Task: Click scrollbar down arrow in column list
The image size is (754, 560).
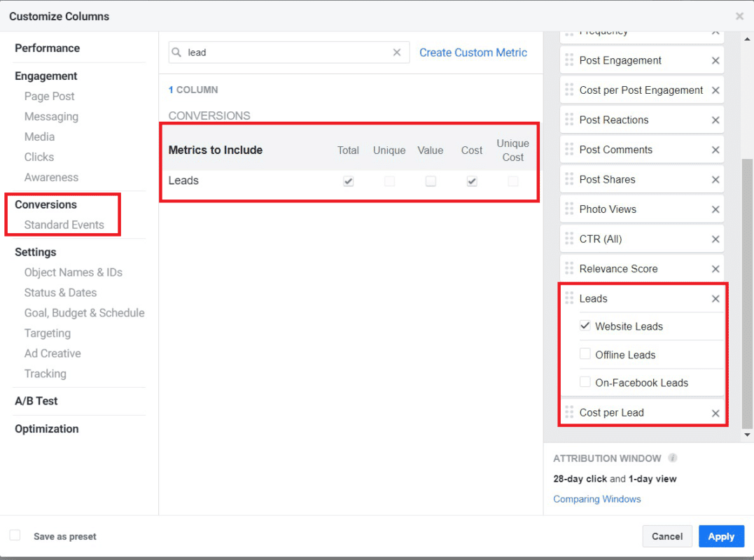Action: (747, 435)
